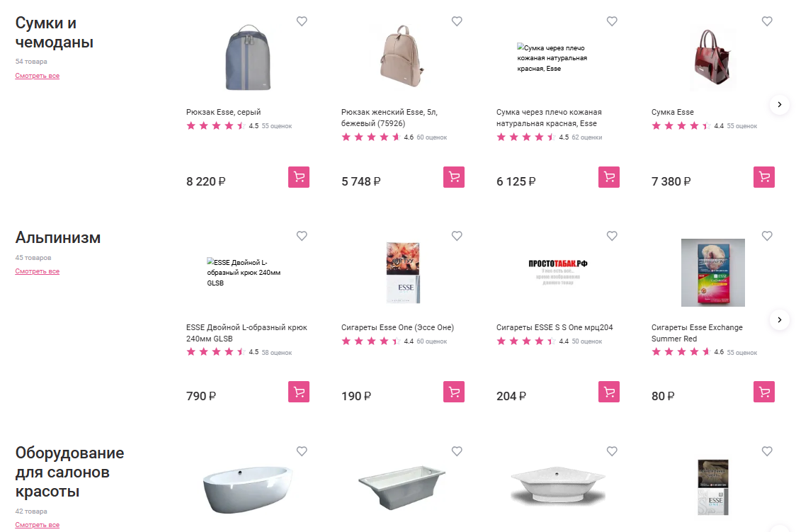Screen dimensions: 796x532
Task: Add Esse Exchange Summer Red to cart
Action: pos(764,392)
